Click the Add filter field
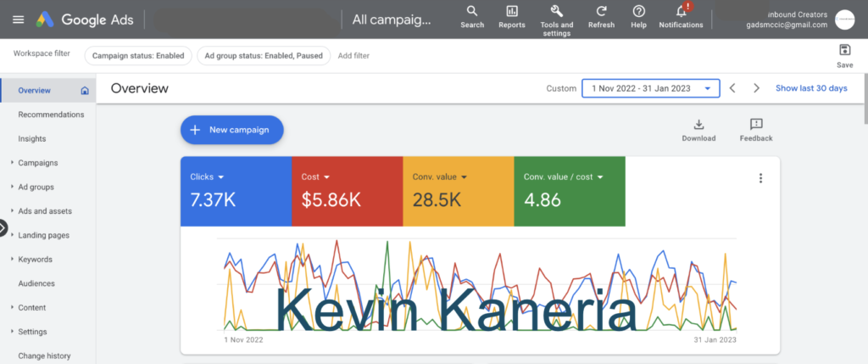 (353, 55)
